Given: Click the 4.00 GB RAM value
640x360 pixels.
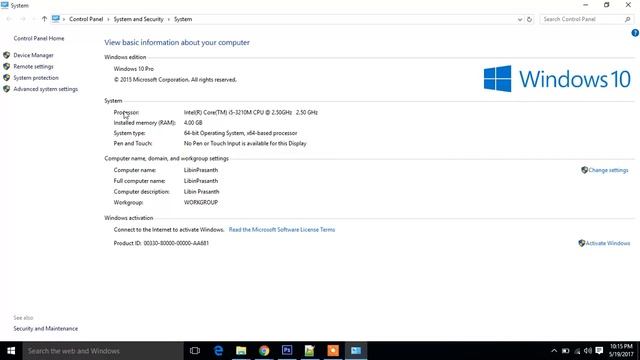Looking at the screenshot, I should [x=193, y=123].
